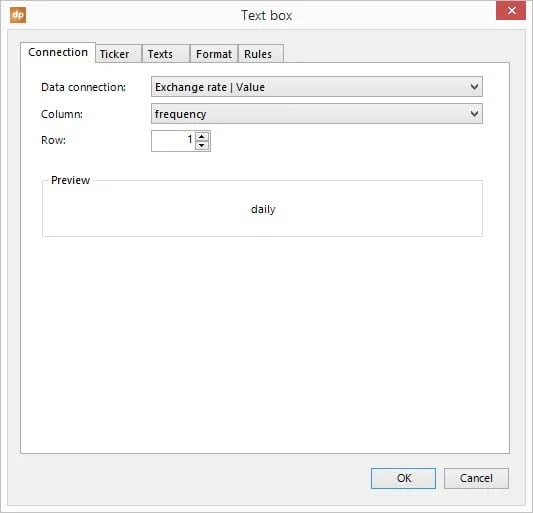
Task: Open the Data connection dropdown
Action: 316,87
